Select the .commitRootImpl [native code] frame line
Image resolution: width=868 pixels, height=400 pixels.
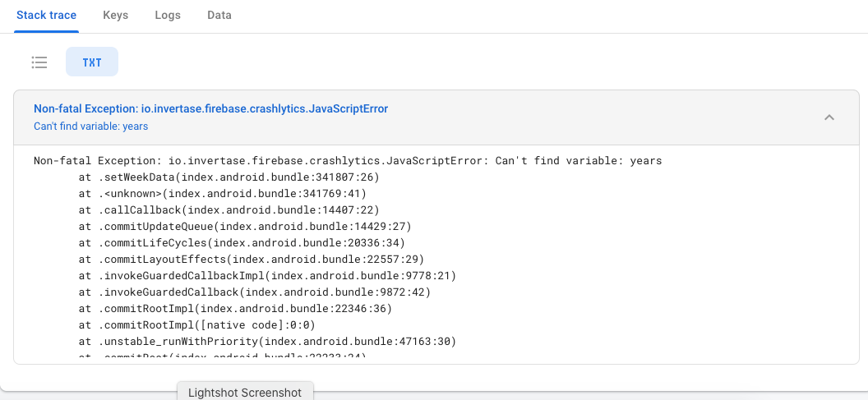(x=196, y=324)
